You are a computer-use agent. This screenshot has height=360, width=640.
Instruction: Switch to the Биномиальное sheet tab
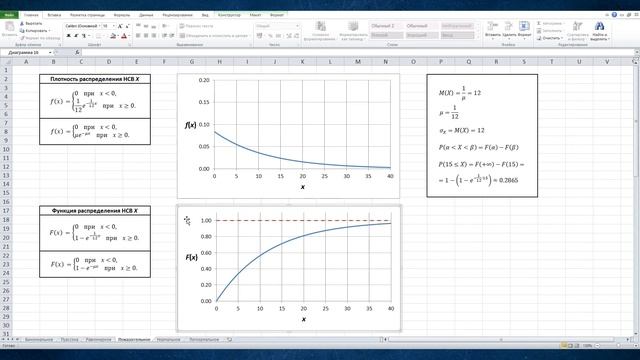pyautogui.click(x=39, y=339)
